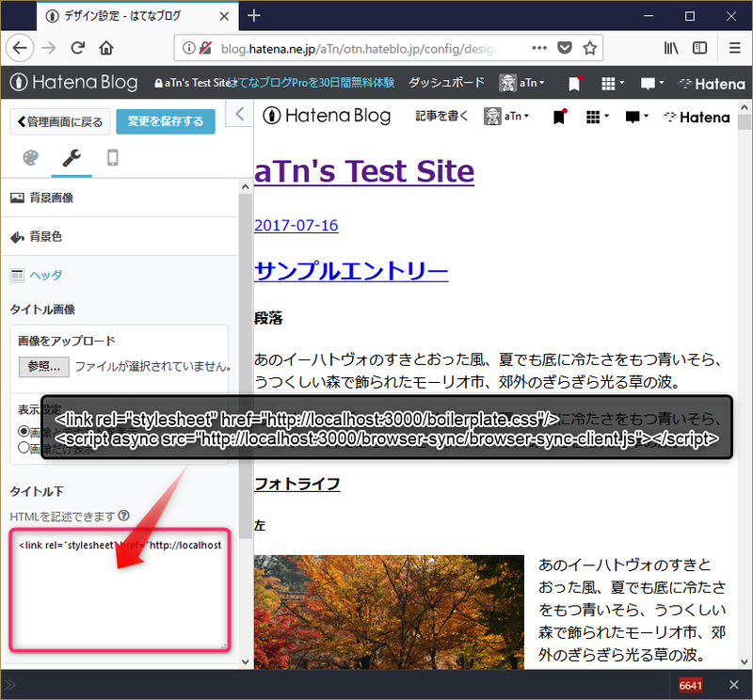Open the aTn user dropdown in top bar
753x700 pixels.
[520, 83]
